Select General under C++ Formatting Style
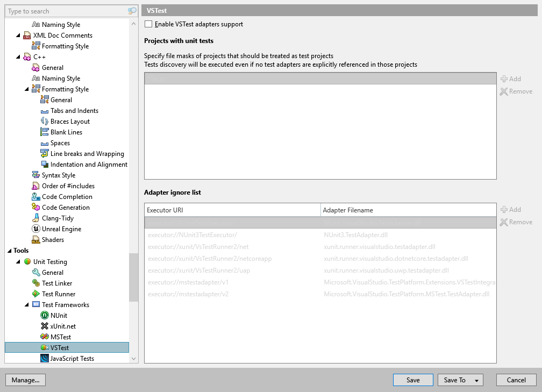This screenshot has width=542, height=392. point(61,100)
